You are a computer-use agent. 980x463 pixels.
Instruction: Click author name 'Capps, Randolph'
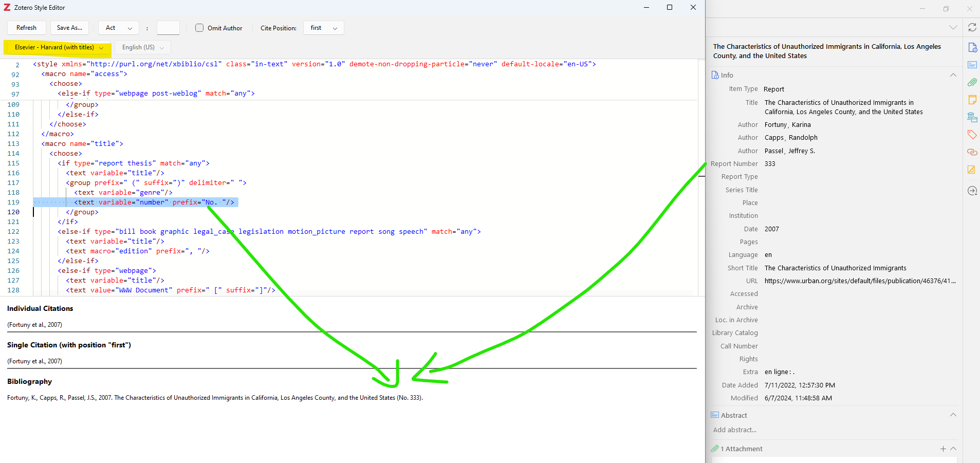coord(791,138)
